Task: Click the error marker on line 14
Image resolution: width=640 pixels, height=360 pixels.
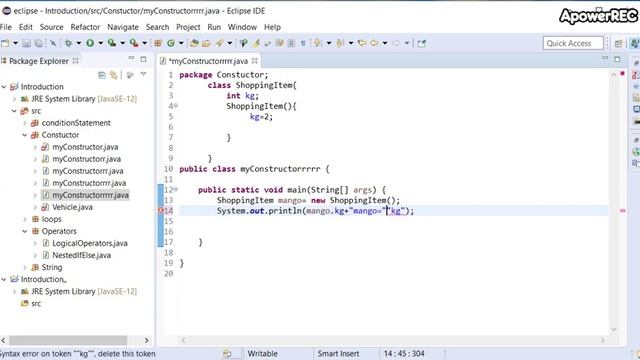Action: tap(161, 211)
